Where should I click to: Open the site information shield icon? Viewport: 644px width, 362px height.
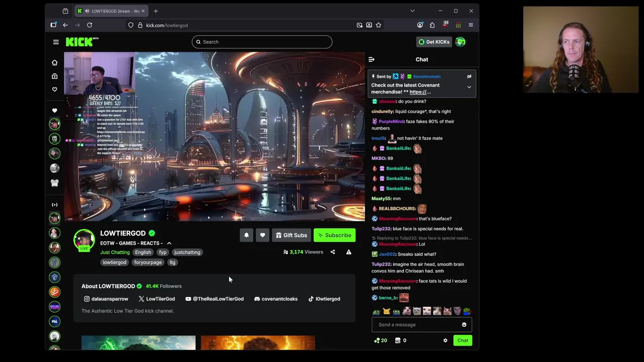pyautogui.click(x=131, y=25)
